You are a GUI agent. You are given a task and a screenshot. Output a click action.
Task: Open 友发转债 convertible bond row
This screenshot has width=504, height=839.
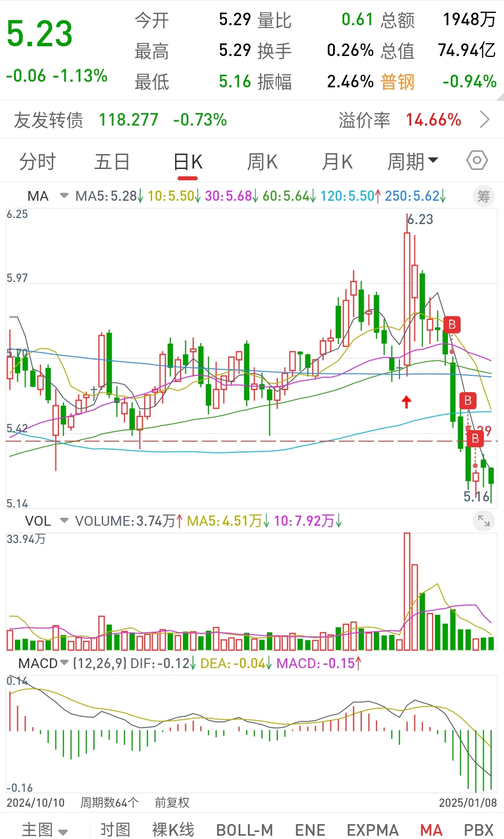click(x=252, y=120)
